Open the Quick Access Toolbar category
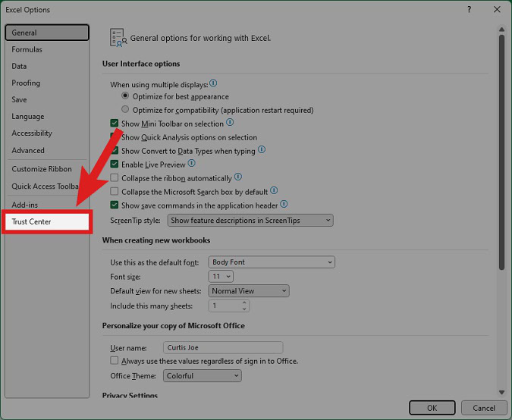 tap(47, 186)
